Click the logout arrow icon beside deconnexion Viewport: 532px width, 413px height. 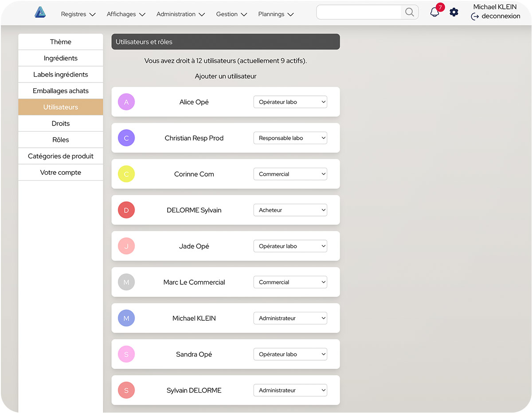click(x=475, y=16)
